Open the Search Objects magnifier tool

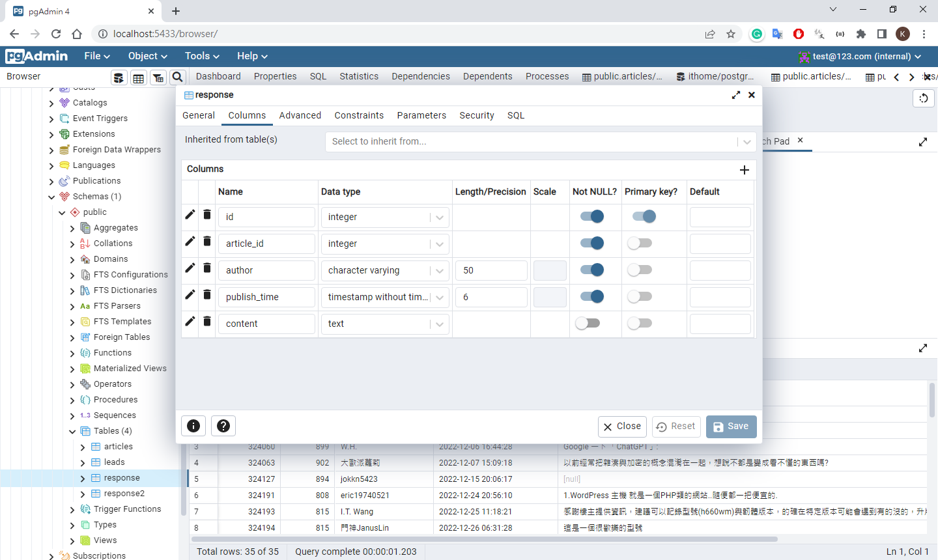point(178,77)
